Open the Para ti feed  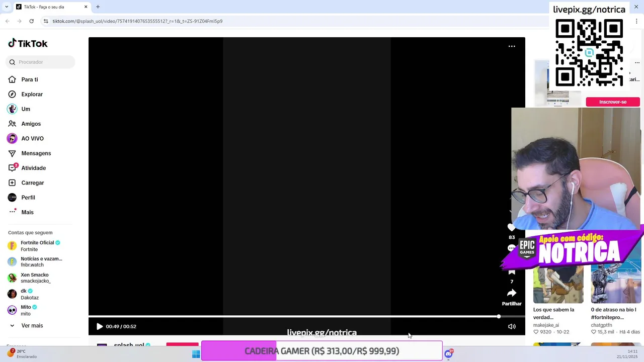23,79
